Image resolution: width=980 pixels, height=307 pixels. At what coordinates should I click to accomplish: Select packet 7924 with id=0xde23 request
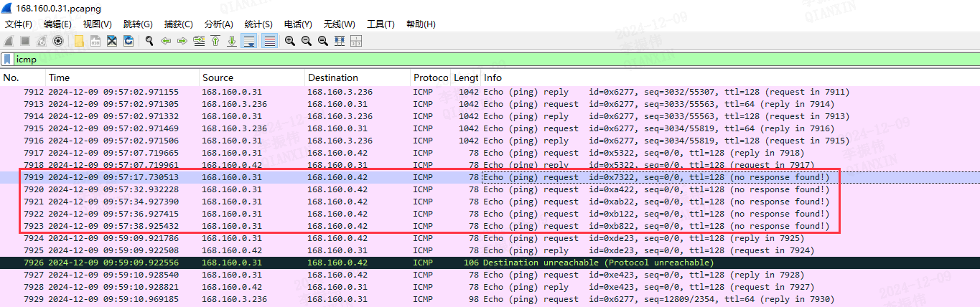[490, 238]
